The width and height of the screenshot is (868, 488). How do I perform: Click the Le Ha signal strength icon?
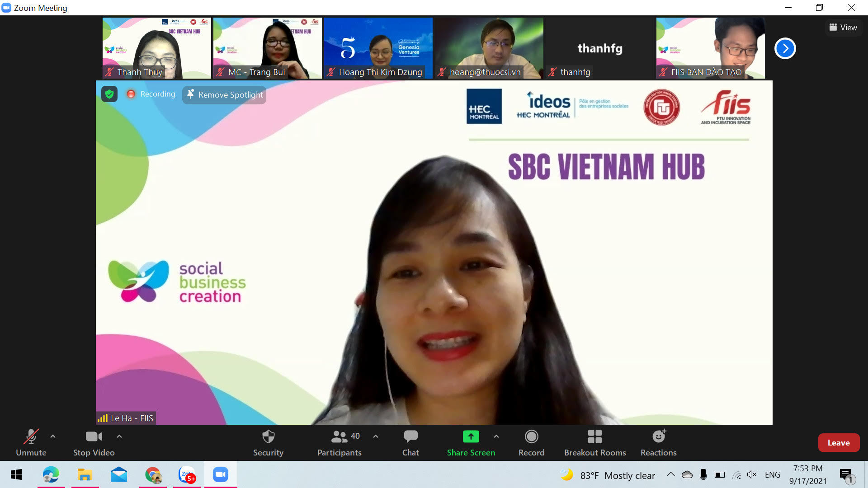pyautogui.click(x=103, y=418)
